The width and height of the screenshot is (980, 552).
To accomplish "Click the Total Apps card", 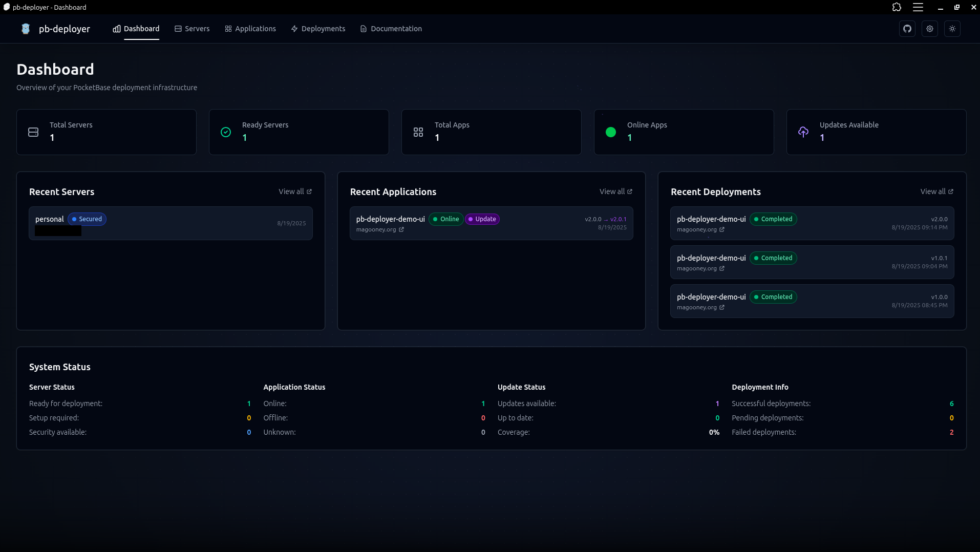I will [x=492, y=132].
